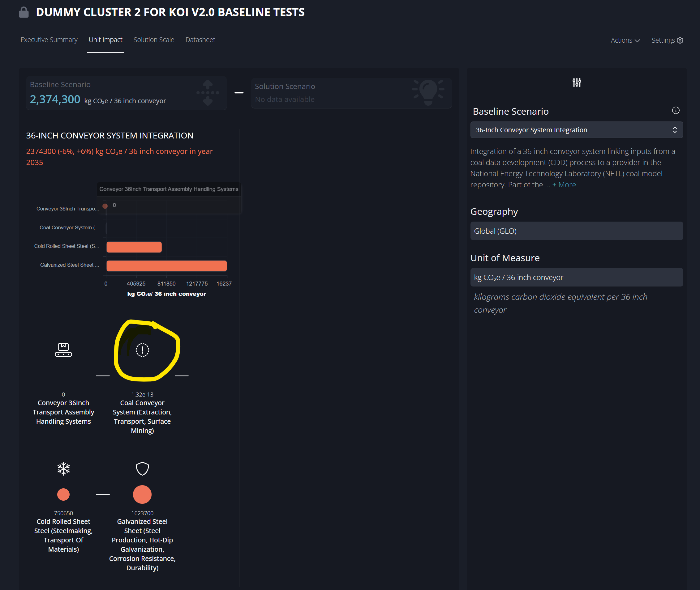Click the Galvanized Steel Sheet bar in chart
Screen dimensions: 700x590
[x=166, y=266]
